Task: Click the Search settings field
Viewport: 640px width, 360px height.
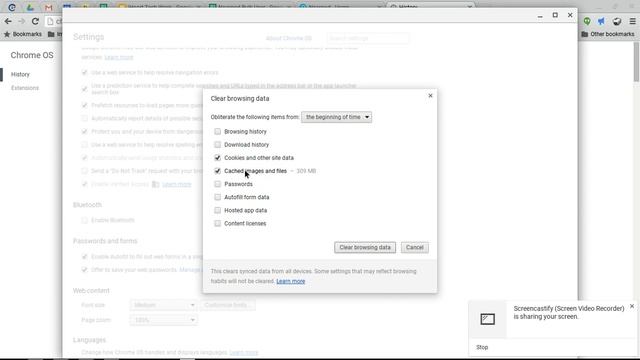Action: (368, 38)
